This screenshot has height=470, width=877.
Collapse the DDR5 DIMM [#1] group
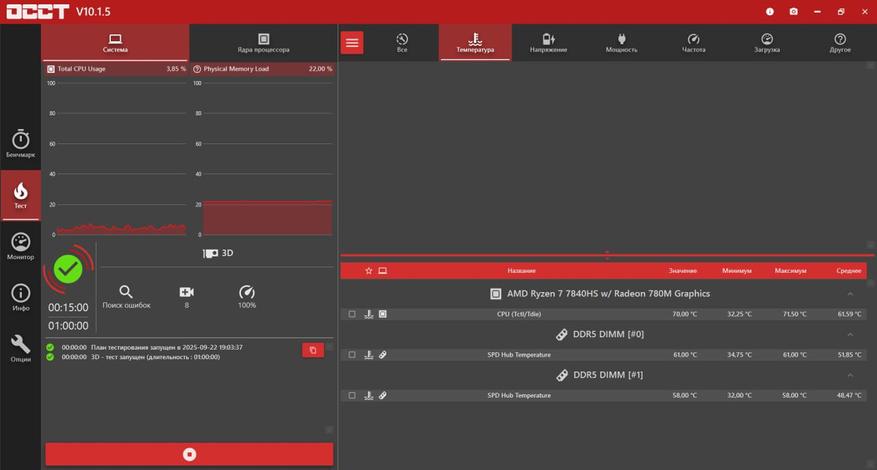click(850, 375)
